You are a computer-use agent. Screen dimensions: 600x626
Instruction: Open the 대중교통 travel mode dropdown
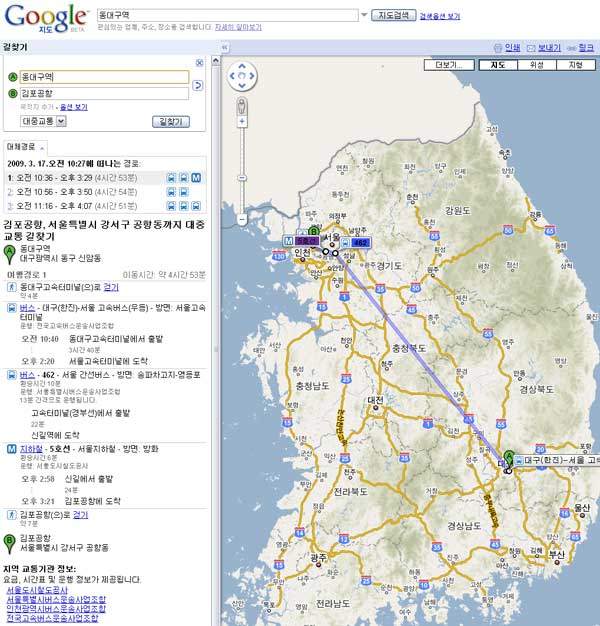pyautogui.click(x=42, y=121)
